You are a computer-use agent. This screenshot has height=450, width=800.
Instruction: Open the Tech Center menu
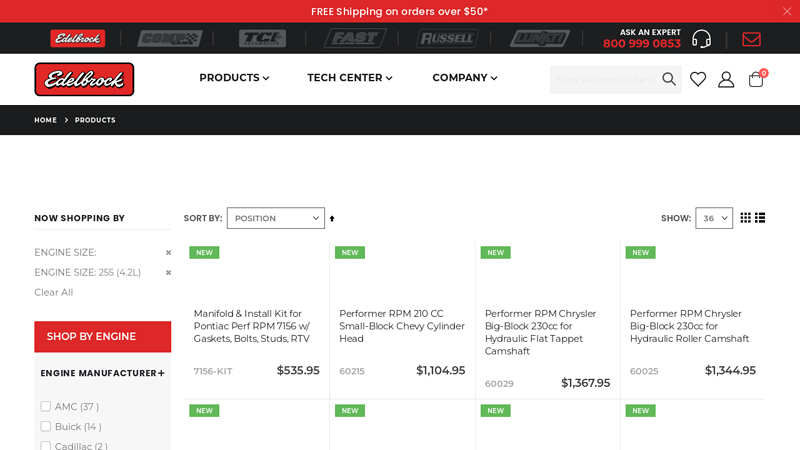click(349, 78)
